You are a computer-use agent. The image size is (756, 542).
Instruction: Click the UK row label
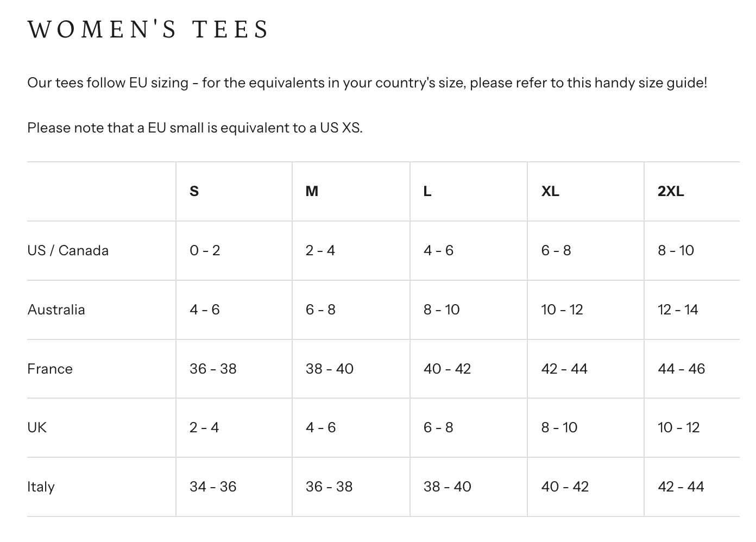click(x=37, y=427)
